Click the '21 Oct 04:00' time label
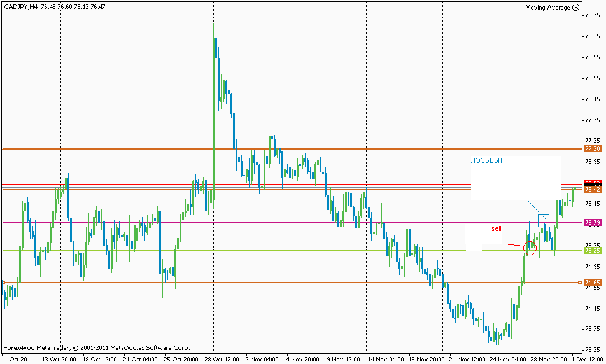The width and height of the screenshot is (606, 364). [140, 359]
